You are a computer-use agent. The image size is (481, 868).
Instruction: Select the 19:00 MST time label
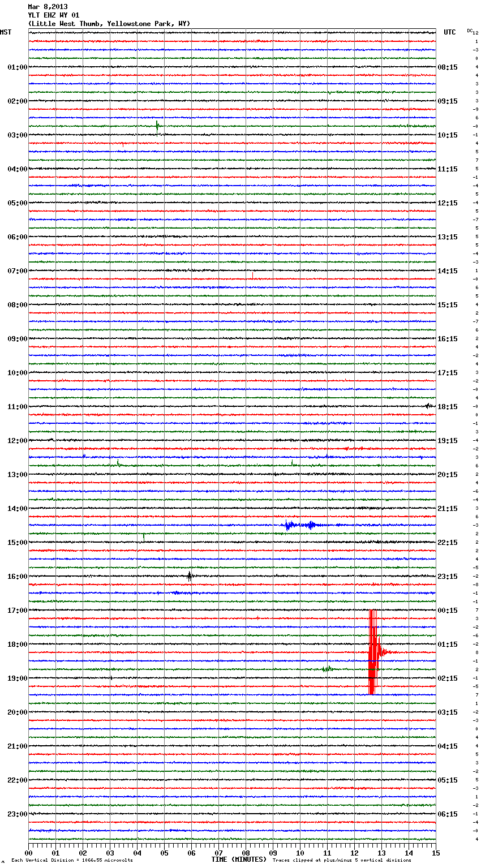18,678
